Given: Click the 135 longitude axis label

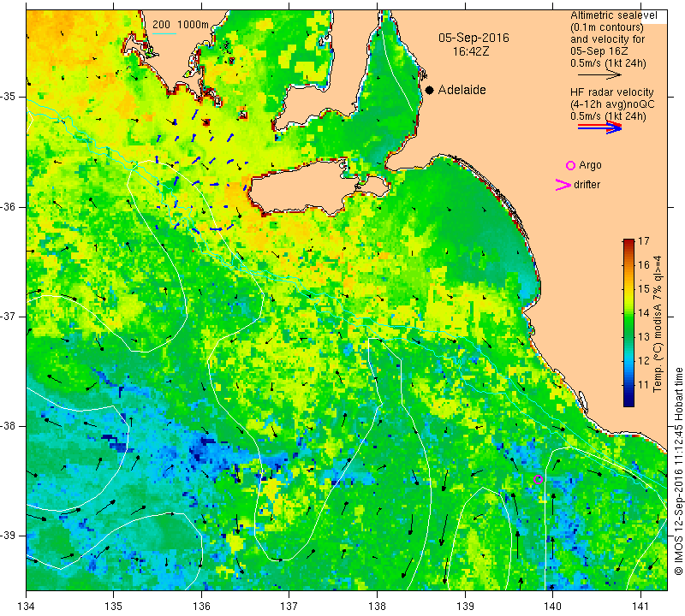Looking at the screenshot, I should [x=114, y=606].
